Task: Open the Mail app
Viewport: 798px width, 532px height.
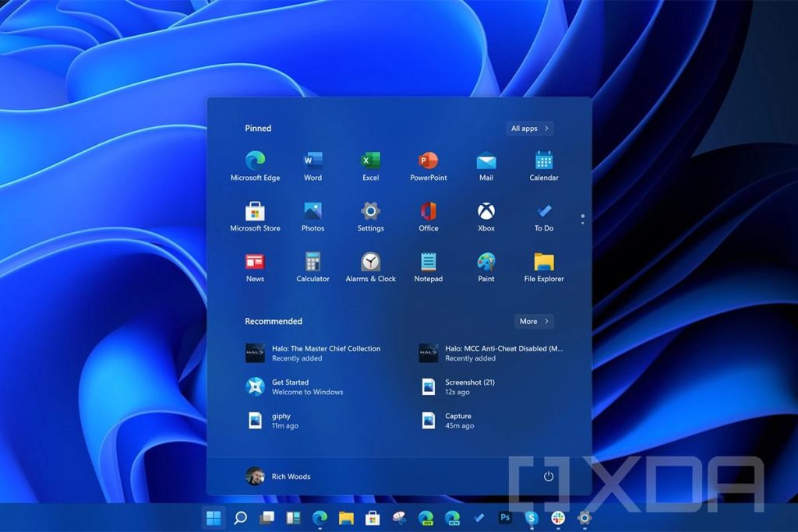Action: 486,166
